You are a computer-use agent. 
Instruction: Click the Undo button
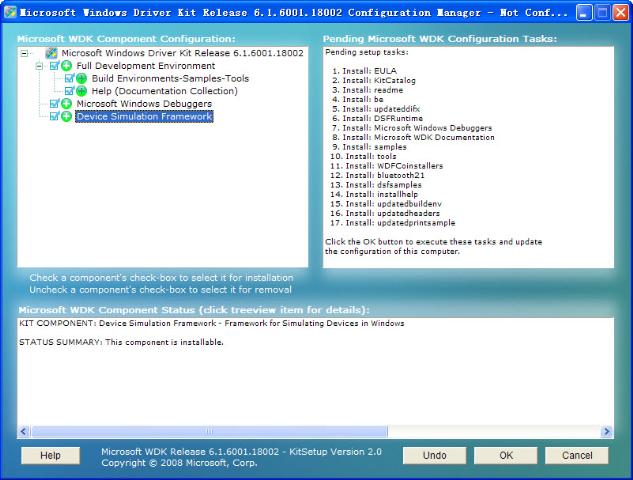point(434,455)
